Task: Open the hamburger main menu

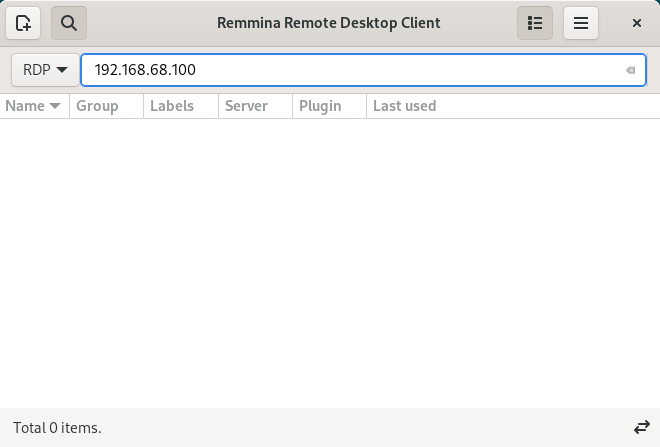Action: pyautogui.click(x=581, y=22)
